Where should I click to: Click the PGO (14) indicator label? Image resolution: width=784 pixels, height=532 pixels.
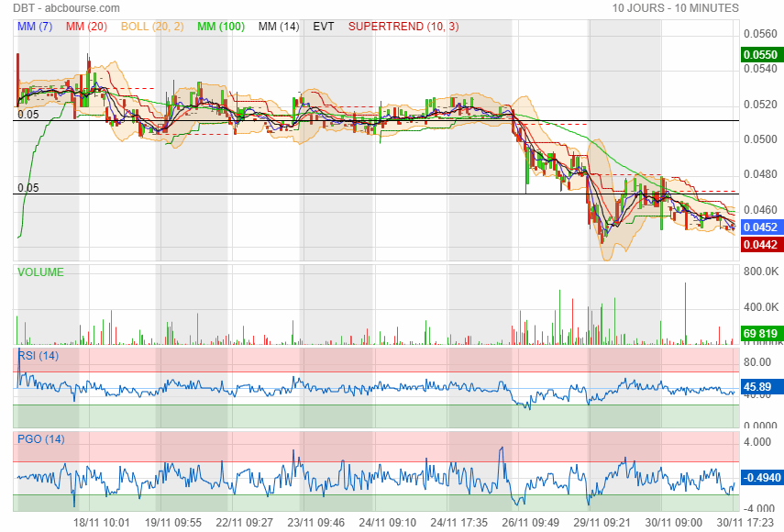(41, 439)
